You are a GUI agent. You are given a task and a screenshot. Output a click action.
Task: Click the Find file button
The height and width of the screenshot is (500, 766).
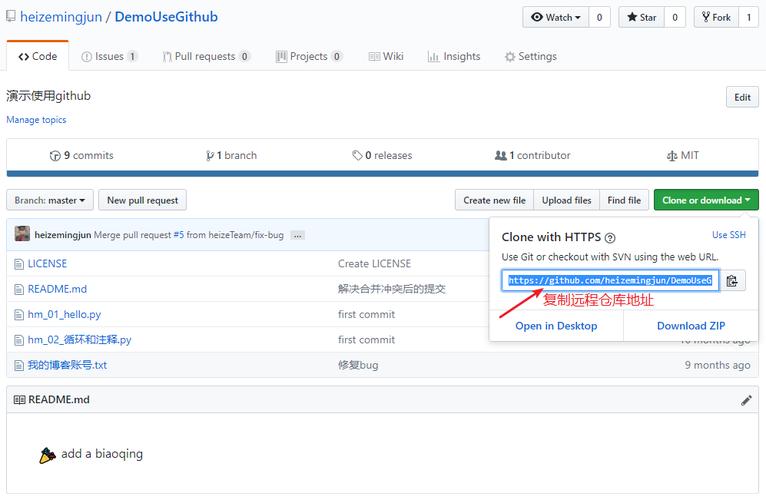tap(624, 200)
